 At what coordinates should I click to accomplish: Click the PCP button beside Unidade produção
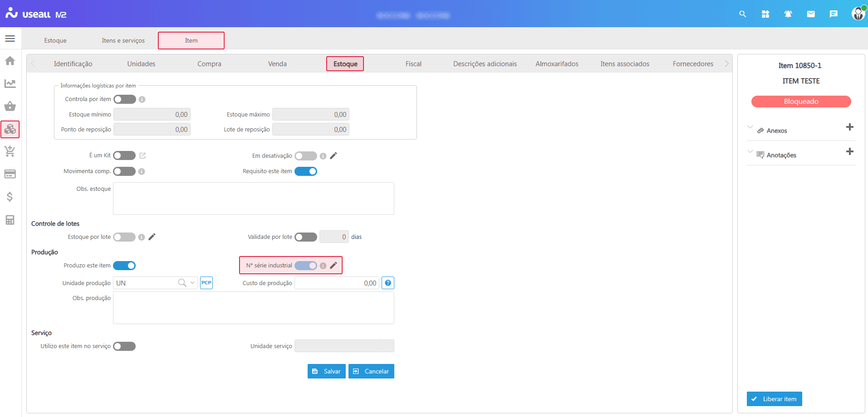206,283
